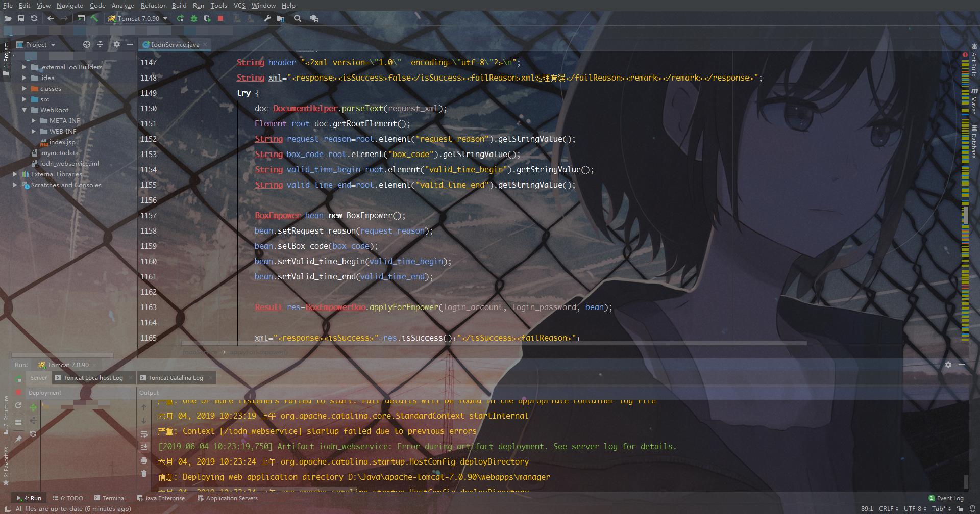Start debugging with the green bug icon
The width and height of the screenshot is (980, 514).
coord(193,18)
